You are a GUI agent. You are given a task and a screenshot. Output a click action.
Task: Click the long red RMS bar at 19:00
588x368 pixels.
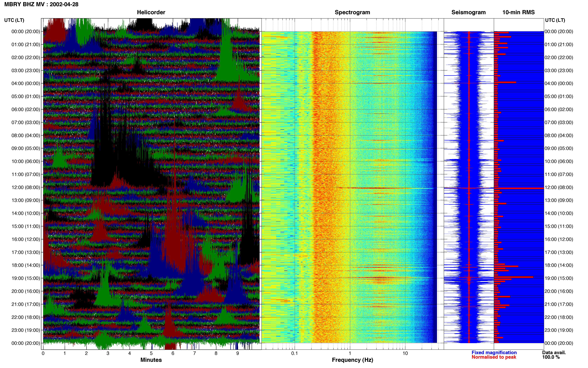(514, 277)
